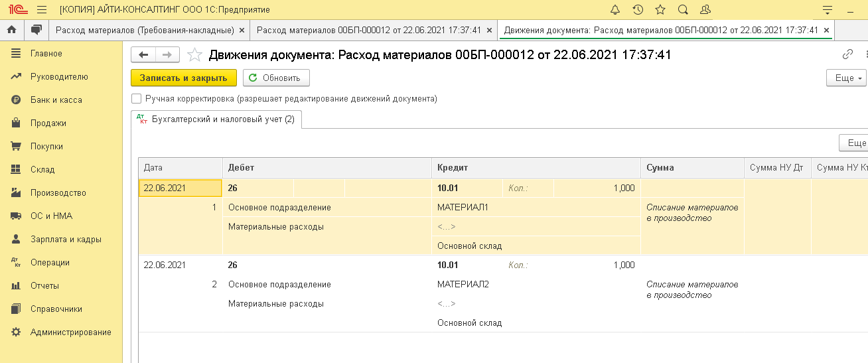
Task: Navigate back with left arrow
Action: pyautogui.click(x=143, y=55)
